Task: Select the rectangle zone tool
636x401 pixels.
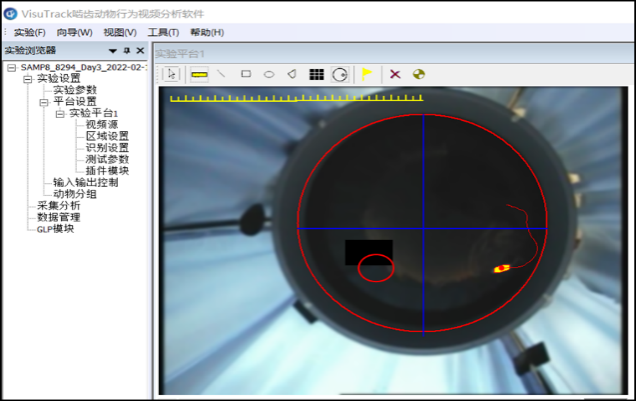Action: (x=246, y=74)
